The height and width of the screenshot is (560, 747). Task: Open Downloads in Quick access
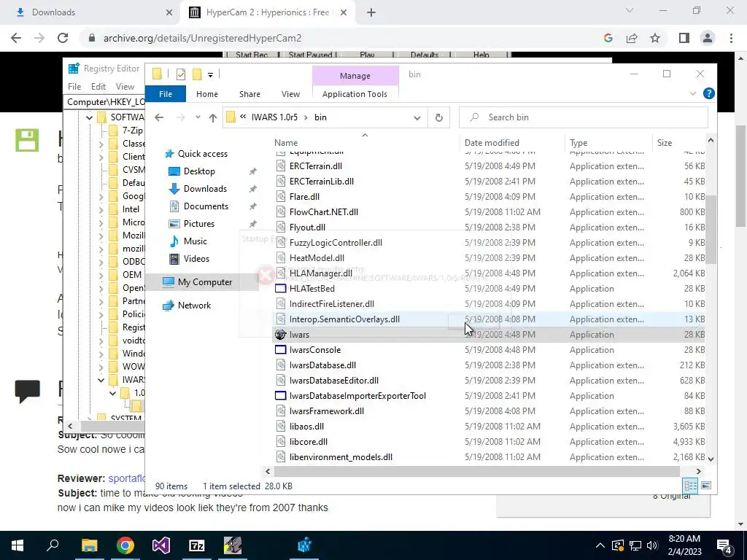click(205, 189)
